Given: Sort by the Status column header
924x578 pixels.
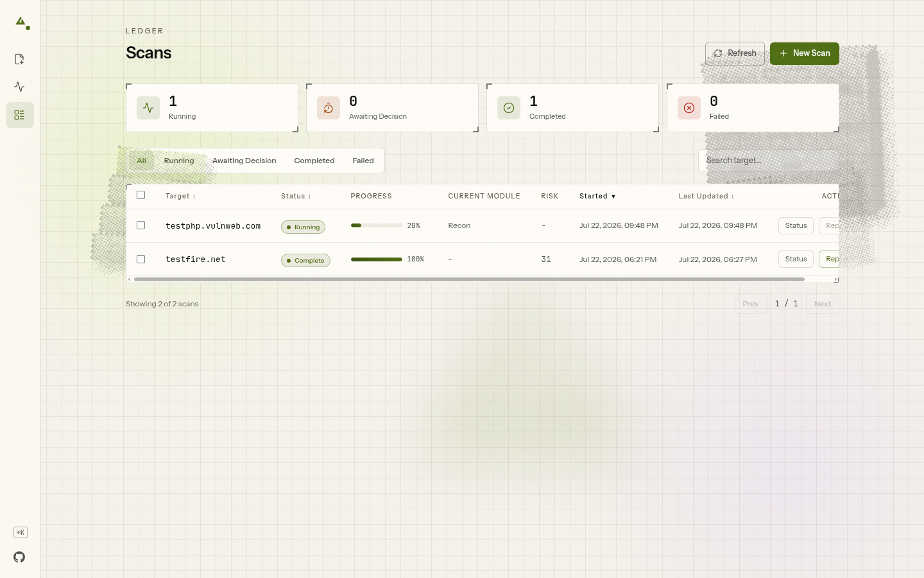Looking at the screenshot, I should (x=296, y=197).
